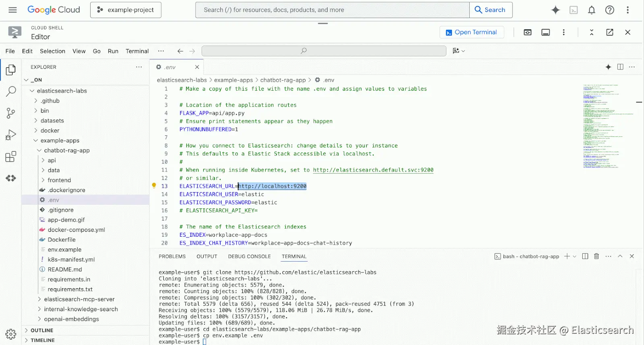Open the notifications bell
Viewport: 644px width, 345px height.
tap(592, 10)
